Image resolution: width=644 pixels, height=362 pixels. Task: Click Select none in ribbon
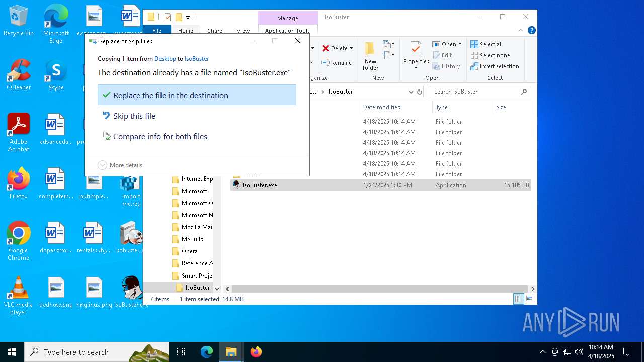pyautogui.click(x=490, y=55)
